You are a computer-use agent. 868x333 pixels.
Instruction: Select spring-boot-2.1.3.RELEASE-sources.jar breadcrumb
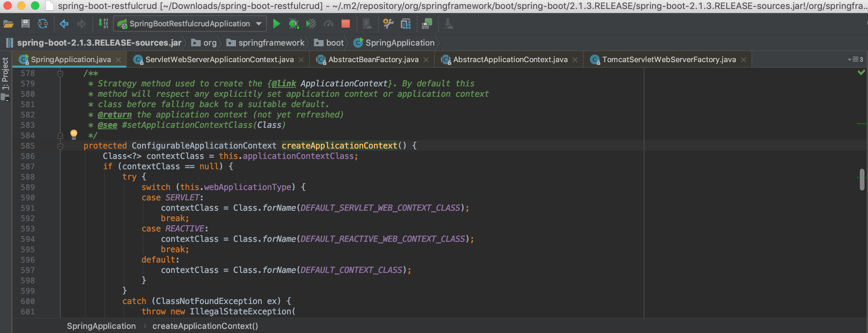click(x=93, y=43)
